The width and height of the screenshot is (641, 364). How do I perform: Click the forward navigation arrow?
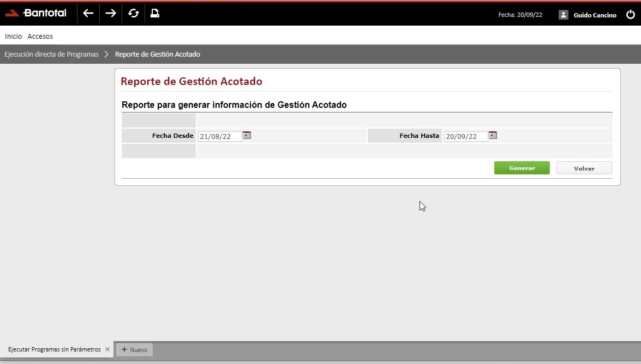(x=110, y=13)
